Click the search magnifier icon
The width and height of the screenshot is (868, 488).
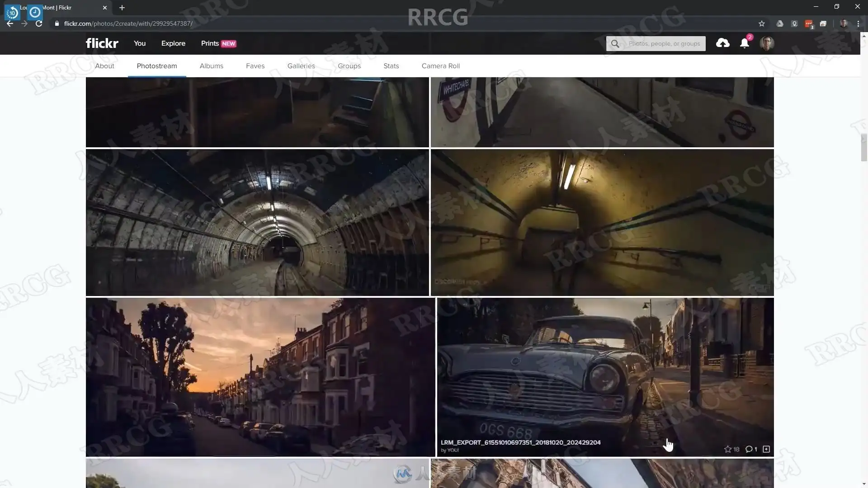615,44
